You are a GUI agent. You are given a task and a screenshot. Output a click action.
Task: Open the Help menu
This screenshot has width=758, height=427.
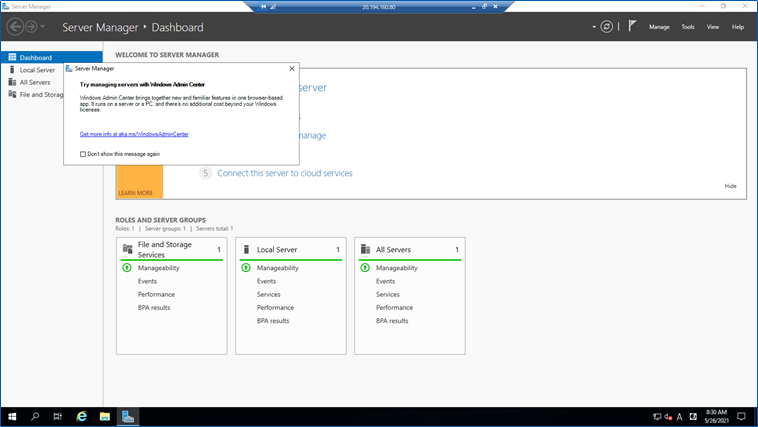(x=738, y=27)
